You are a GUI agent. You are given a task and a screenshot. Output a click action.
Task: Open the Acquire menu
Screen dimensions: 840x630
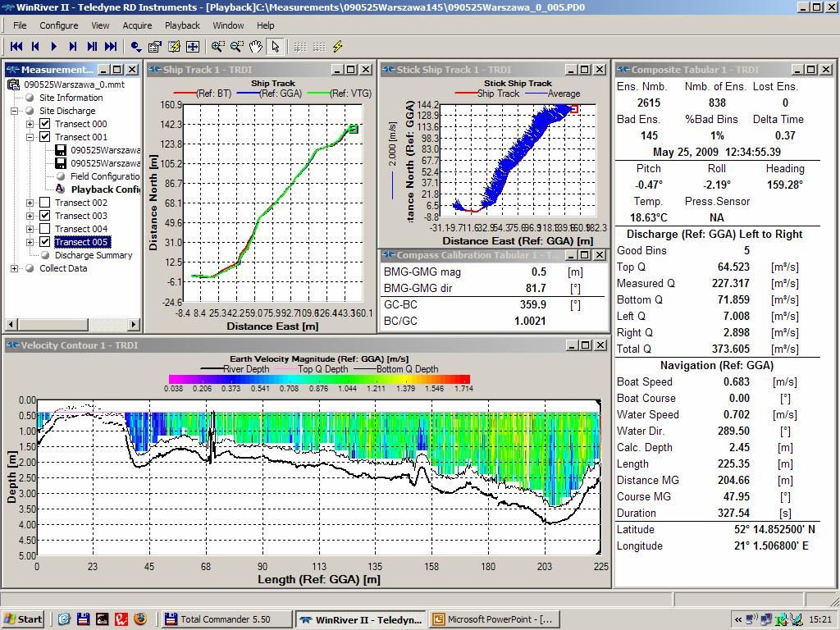pos(137,25)
